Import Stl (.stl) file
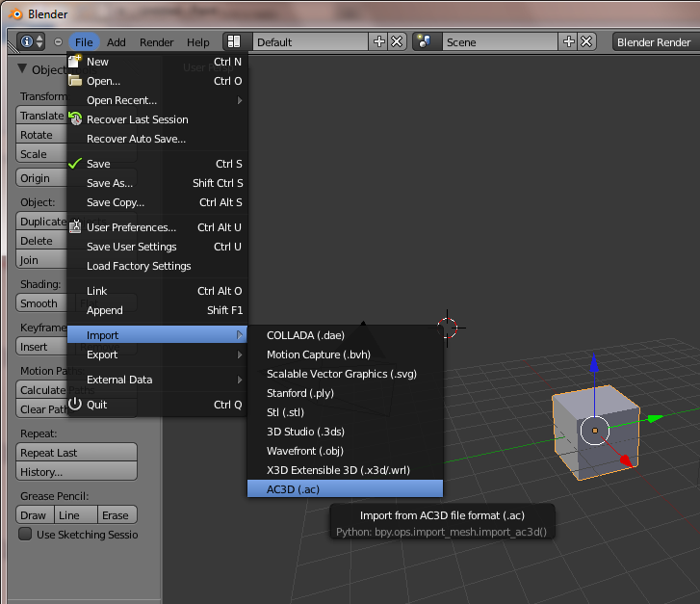The width and height of the screenshot is (700, 604). click(x=345, y=412)
